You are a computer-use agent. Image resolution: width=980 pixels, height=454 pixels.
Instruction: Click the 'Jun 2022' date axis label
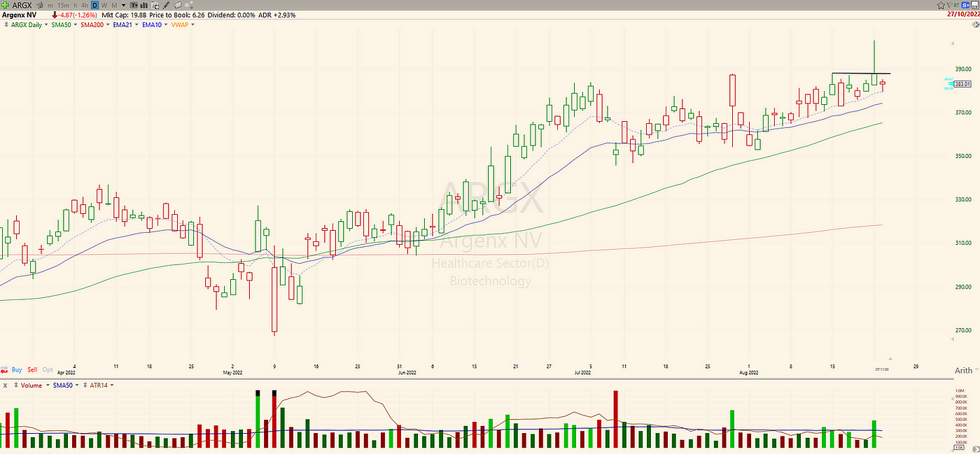[x=407, y=373]
